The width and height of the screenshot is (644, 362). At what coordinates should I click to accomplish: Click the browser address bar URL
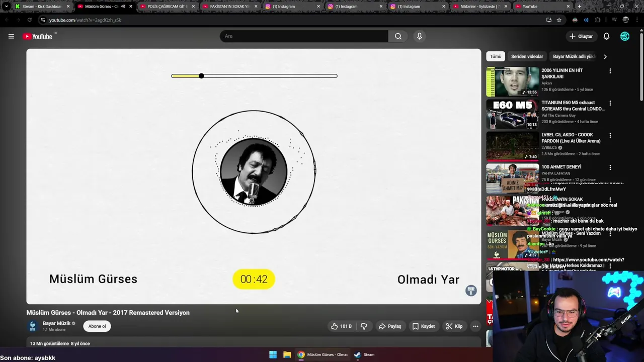coord(85,20)
